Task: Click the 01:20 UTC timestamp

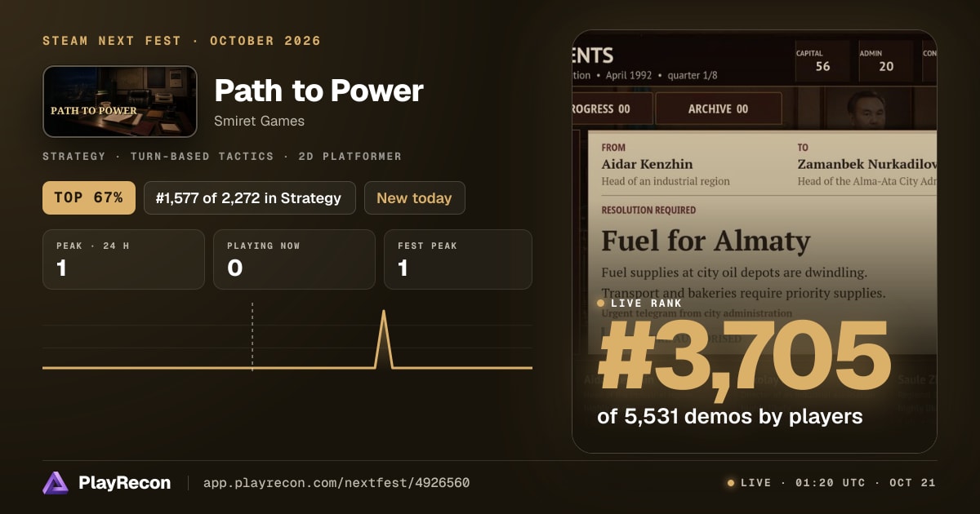Action: [830, 483]
